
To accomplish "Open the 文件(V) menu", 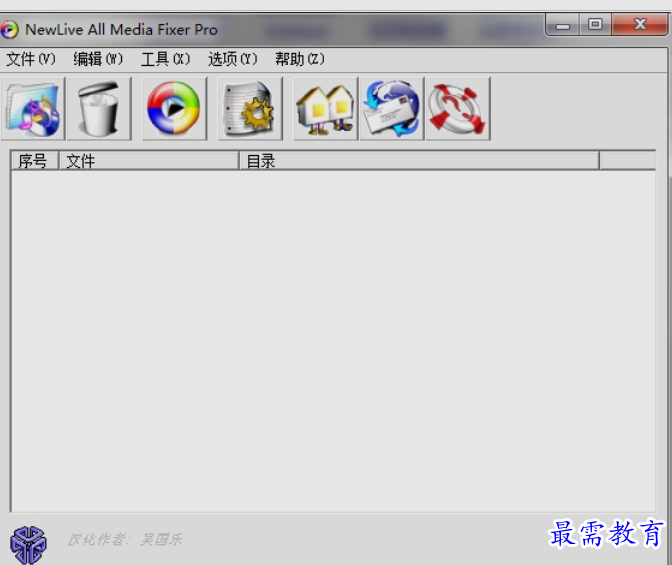I will pos(31,59).
